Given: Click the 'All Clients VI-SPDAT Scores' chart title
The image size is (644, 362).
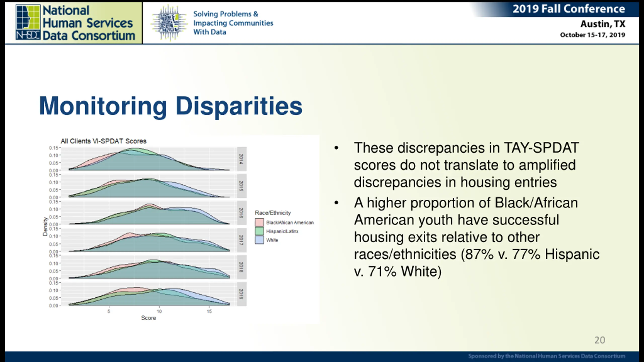Looking at the screenshot, I should coord(103,141).
